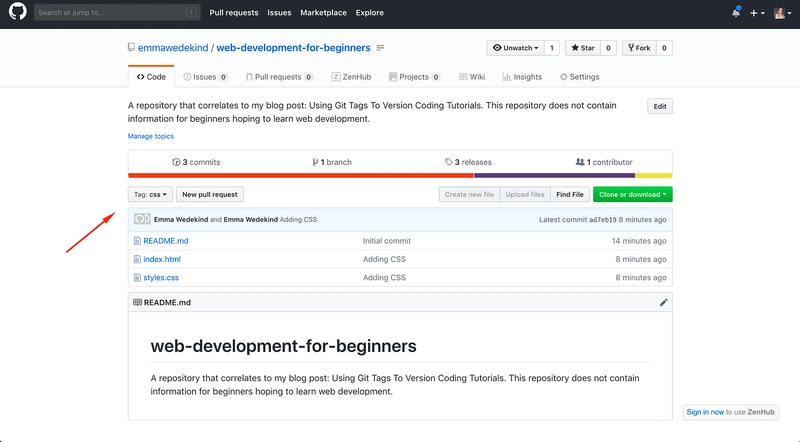Click Sign in now for ZenHub
This screenshot has width=800, height=442.
point(705,412)
